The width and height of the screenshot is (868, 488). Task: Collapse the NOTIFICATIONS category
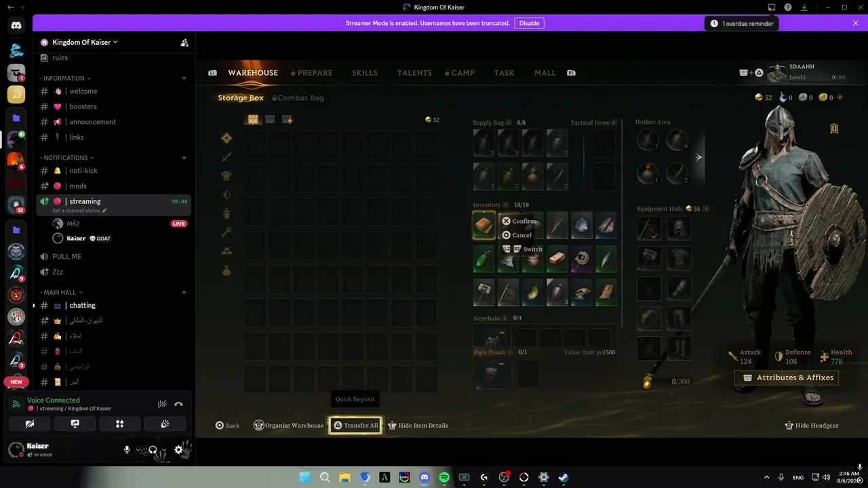[67, 158]
